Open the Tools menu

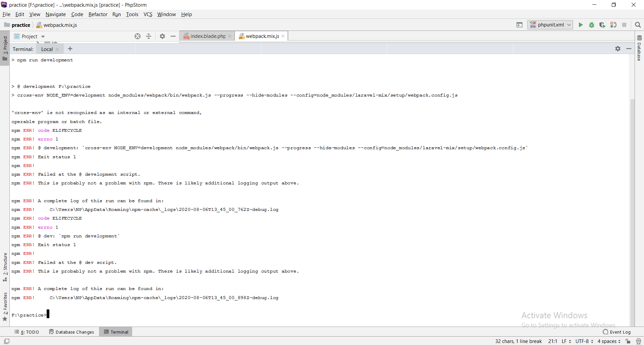point(132,14)
